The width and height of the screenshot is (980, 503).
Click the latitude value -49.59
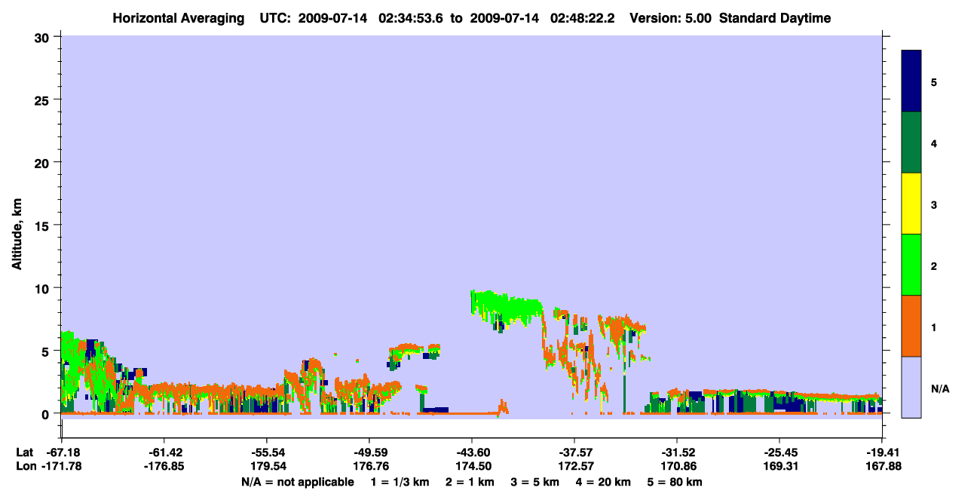pos(369,452)
